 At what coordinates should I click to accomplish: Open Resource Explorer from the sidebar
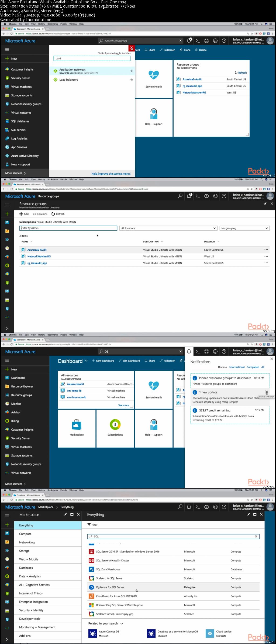coord(22,386)
